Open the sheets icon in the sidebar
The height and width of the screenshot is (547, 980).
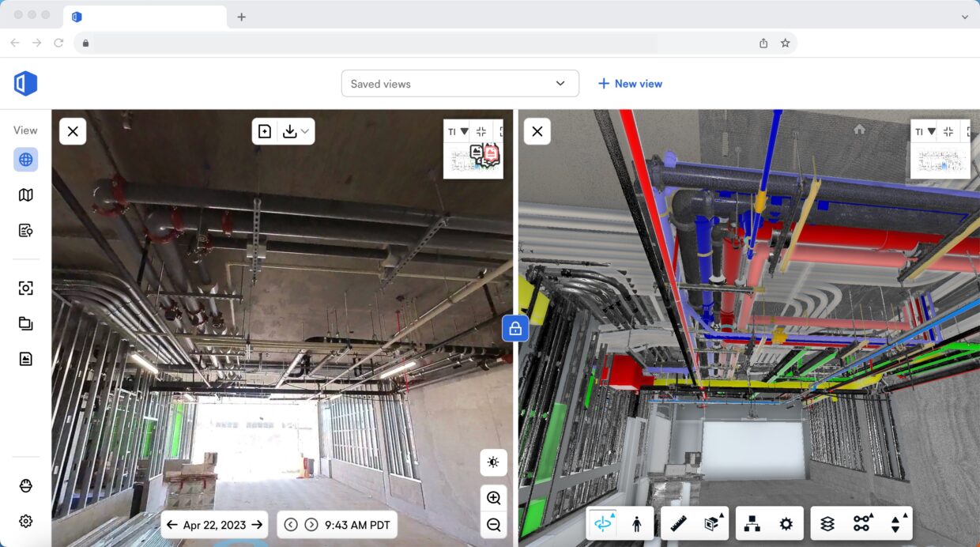click(x=25, y=358)
